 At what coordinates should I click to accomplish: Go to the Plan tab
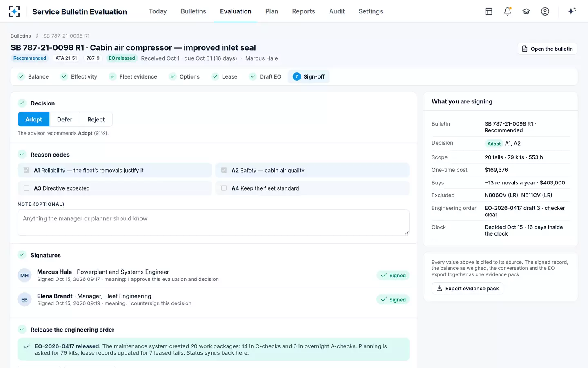click(272, 11)
